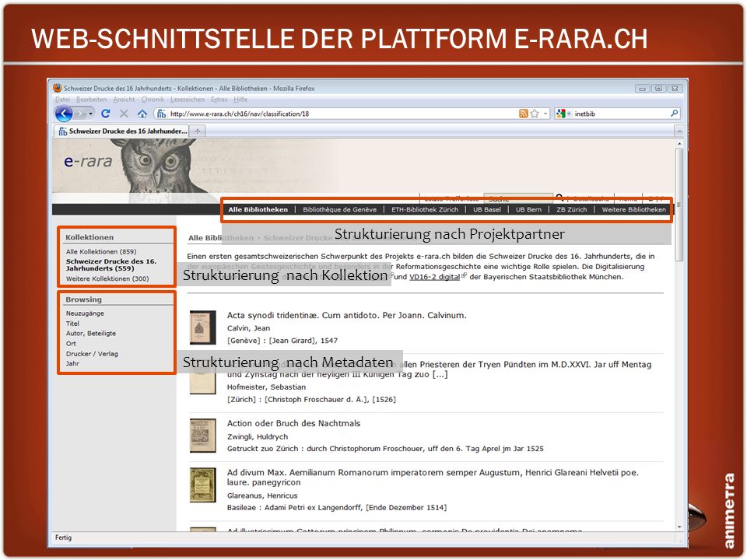Browse by Neuzugänge
Viewport: 747px width, 560px height.
[85, 313]
